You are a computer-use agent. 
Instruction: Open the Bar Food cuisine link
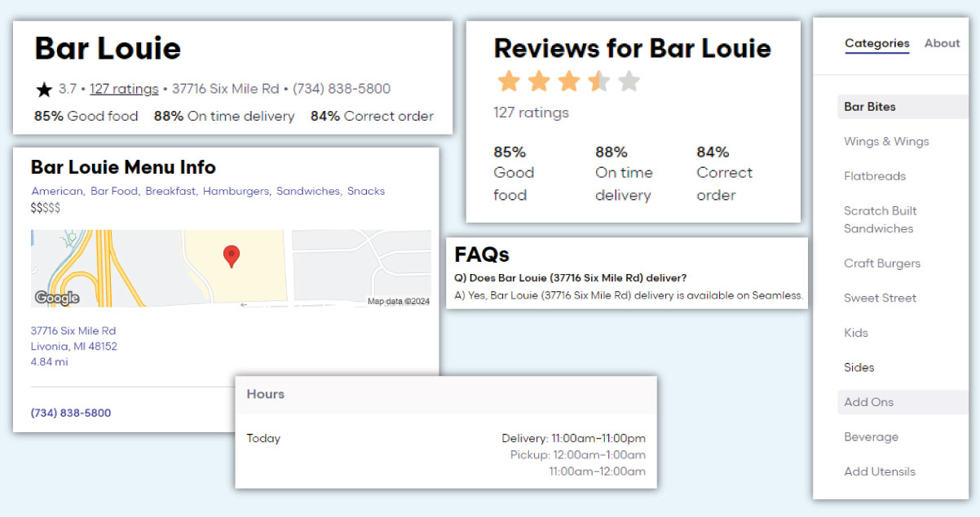pos(115,191)
